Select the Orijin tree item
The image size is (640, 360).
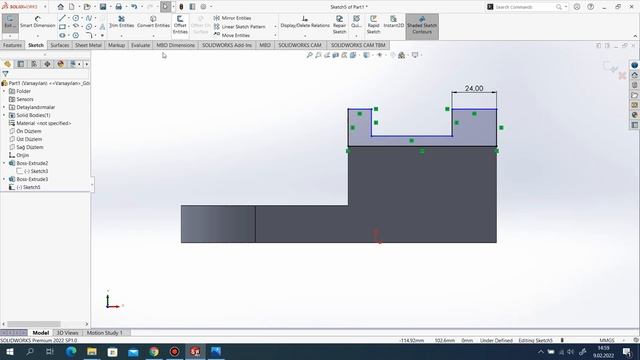19,155
